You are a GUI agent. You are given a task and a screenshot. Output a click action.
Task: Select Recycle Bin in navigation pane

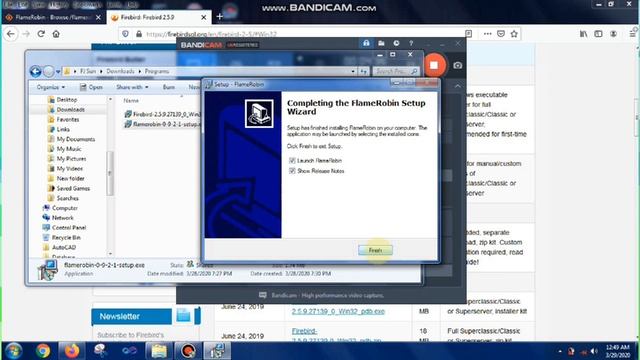coord(66,238)
